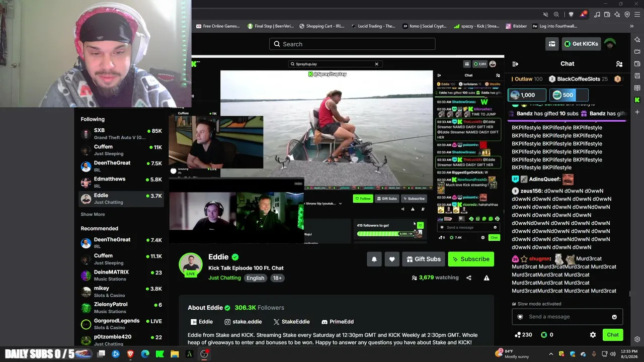
Task: Open the media control music note icon
Action: point(598,15)
